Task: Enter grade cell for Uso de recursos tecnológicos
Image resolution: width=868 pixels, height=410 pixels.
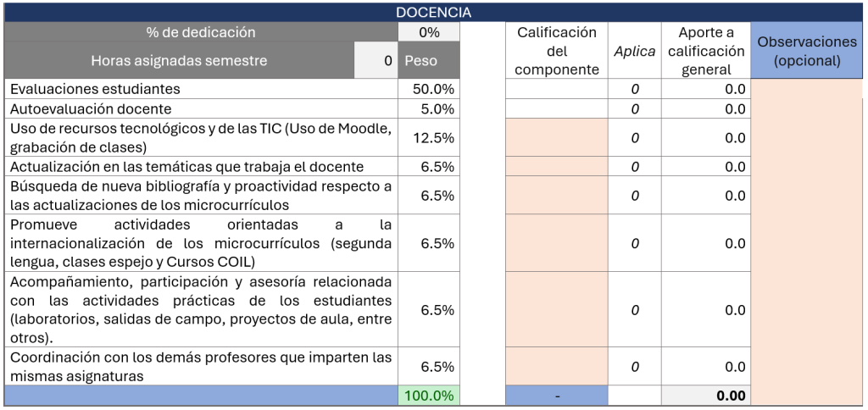Action: coord(557,137)
